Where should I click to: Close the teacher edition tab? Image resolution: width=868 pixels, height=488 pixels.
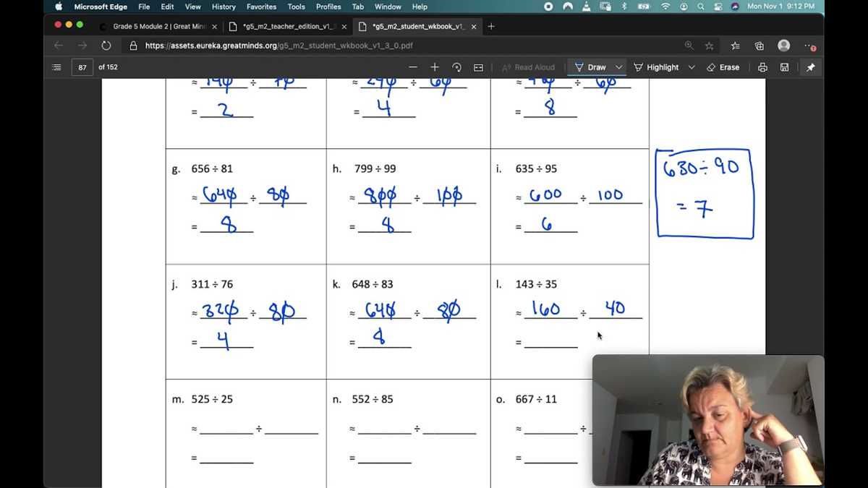(344, 27)
